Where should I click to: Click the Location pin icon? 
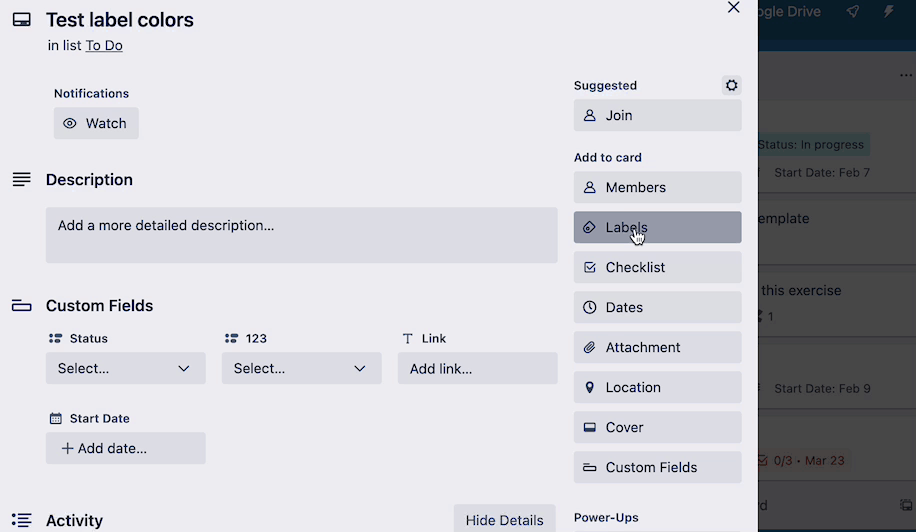[589, 387]
